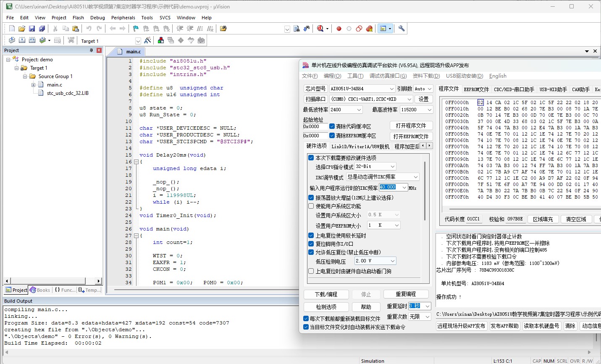Click the Indent selected text icon
The height and width of the screenshot is (364, 601).
coord(180,29)
